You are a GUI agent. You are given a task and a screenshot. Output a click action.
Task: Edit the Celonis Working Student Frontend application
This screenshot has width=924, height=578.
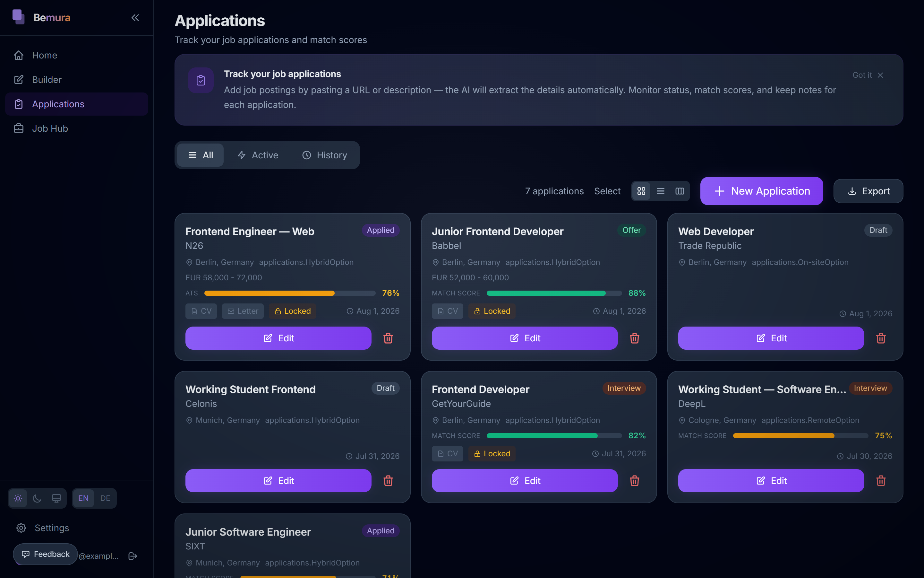[x=278, y=481]
